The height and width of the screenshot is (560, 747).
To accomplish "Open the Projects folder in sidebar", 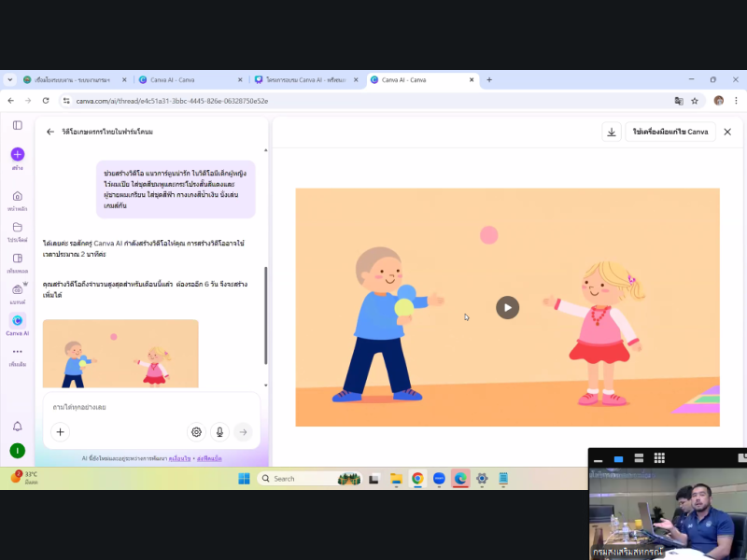I will [17, 228].
